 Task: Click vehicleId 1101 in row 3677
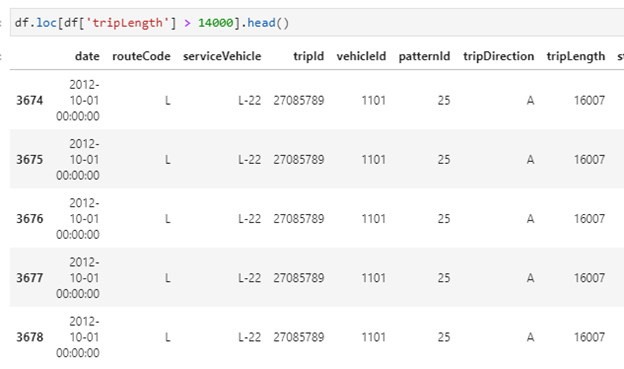coord(374,278)
